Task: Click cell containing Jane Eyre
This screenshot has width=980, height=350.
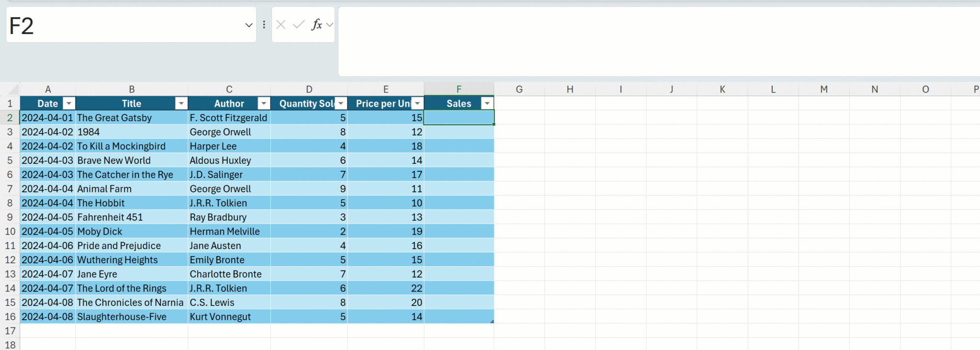Action: tap(132, 274)
